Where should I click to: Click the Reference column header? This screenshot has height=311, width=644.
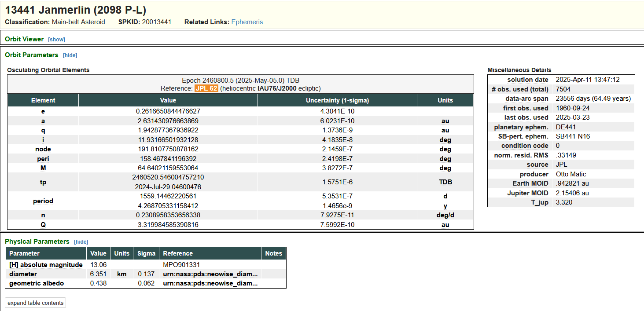[178, 253]
